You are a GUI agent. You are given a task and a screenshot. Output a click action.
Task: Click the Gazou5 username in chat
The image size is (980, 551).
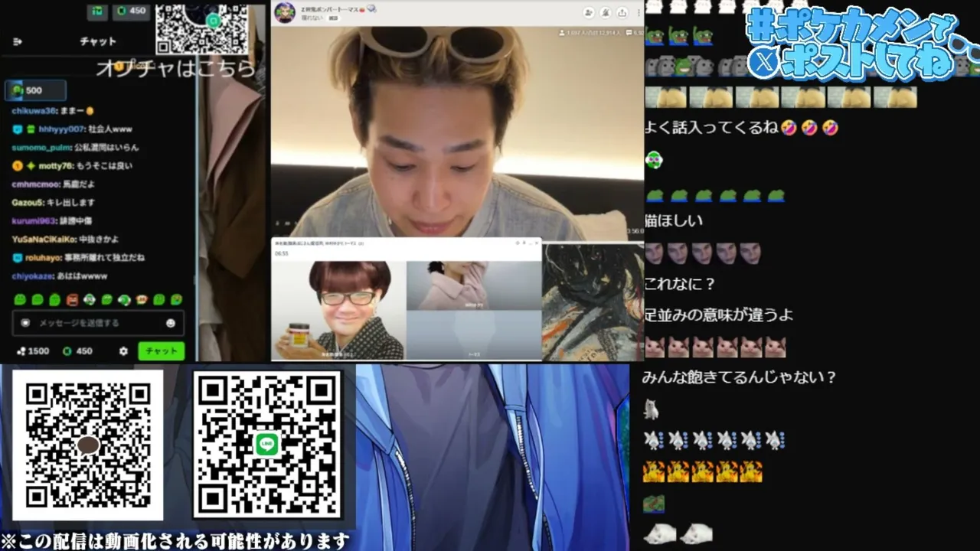[x=27, y=203]
